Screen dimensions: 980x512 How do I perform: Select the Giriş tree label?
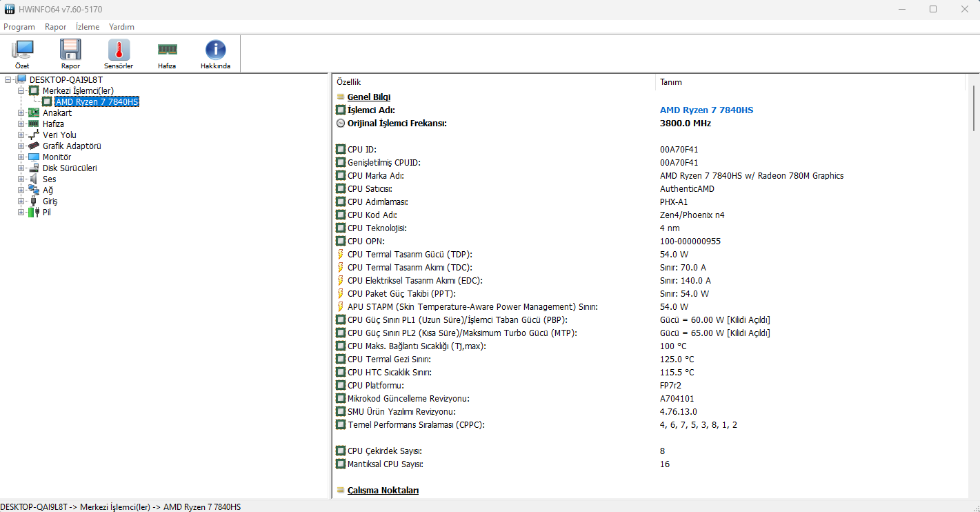(x=50, y=201)
